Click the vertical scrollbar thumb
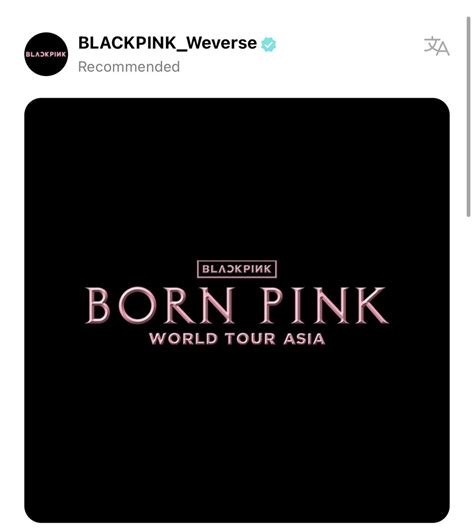474x531 pixels. (x=469, y=117)
